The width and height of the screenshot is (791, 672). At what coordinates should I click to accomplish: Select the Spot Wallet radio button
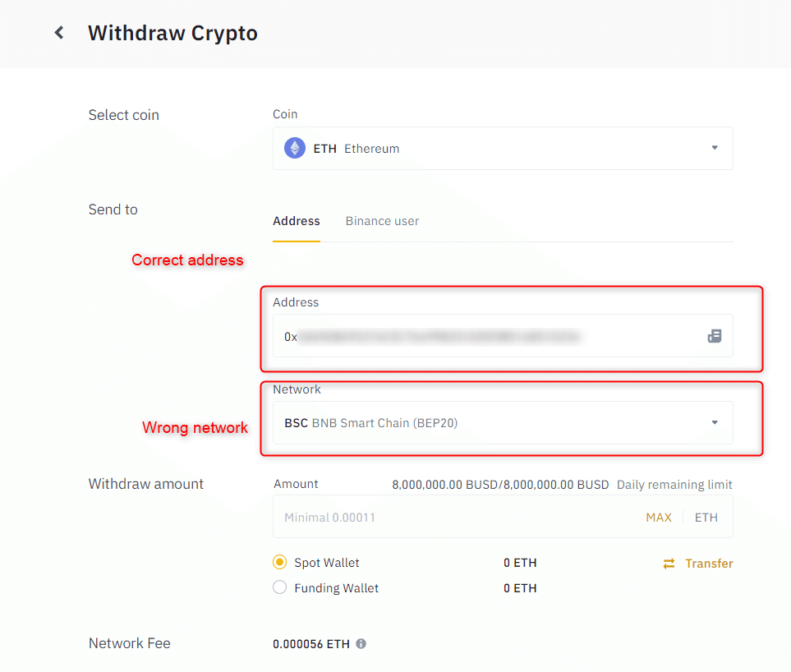coord(280,563)
